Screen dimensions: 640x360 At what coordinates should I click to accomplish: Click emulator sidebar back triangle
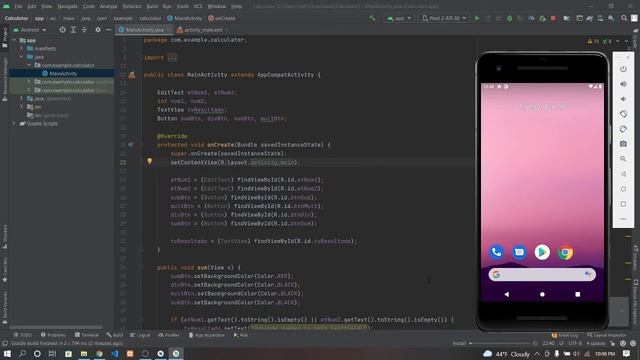click(623, 174)
